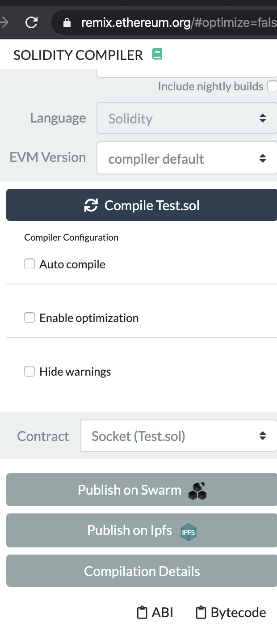
Task: Open the Solidity compiler documentation book icon
Action: coord(157,54)
